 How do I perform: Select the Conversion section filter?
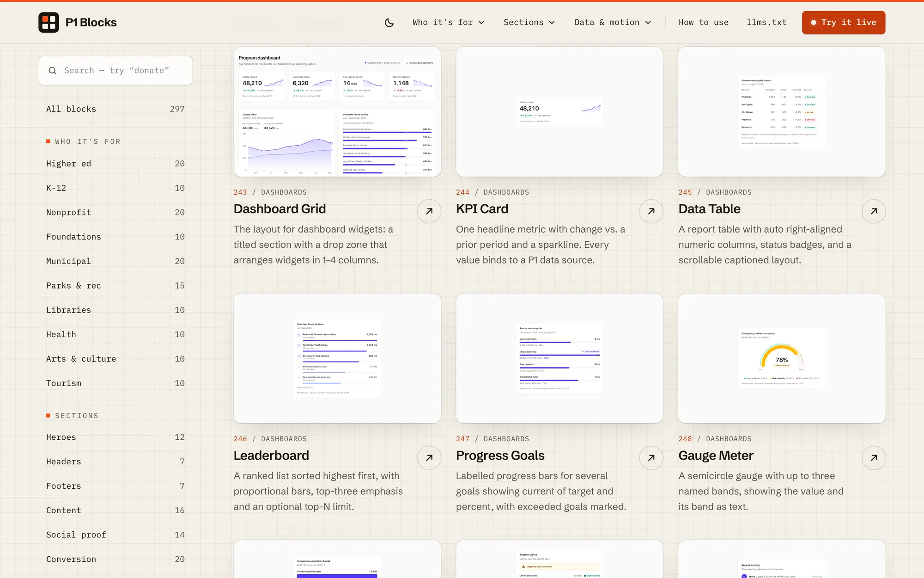(x=115, y=560)
